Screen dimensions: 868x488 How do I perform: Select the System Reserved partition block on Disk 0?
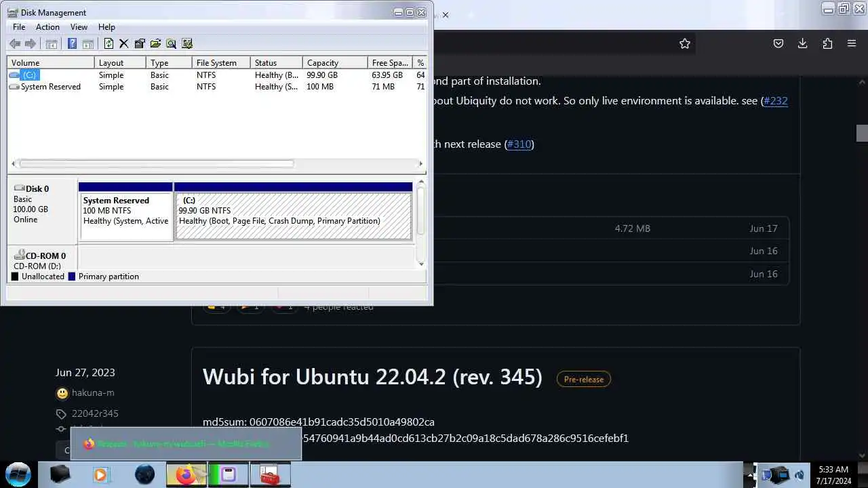pos(125,211)
